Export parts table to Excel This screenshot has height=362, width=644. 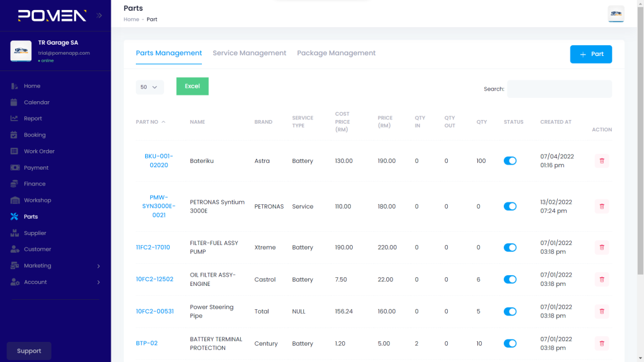pos(192,86)
